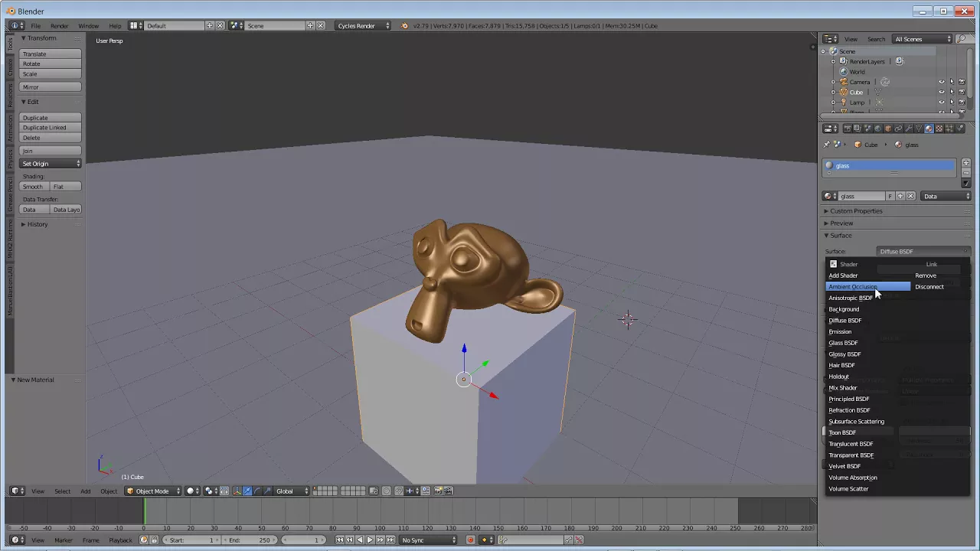Viewport: 980px width, 551px height.
Task: Open the Render menu
Action: [x=59, y=26]
